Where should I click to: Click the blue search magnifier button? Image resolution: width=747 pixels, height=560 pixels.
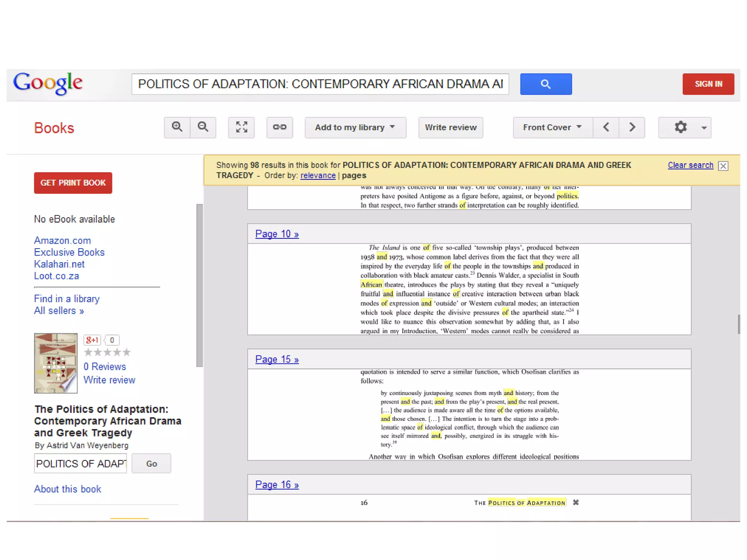pos(546,84)
